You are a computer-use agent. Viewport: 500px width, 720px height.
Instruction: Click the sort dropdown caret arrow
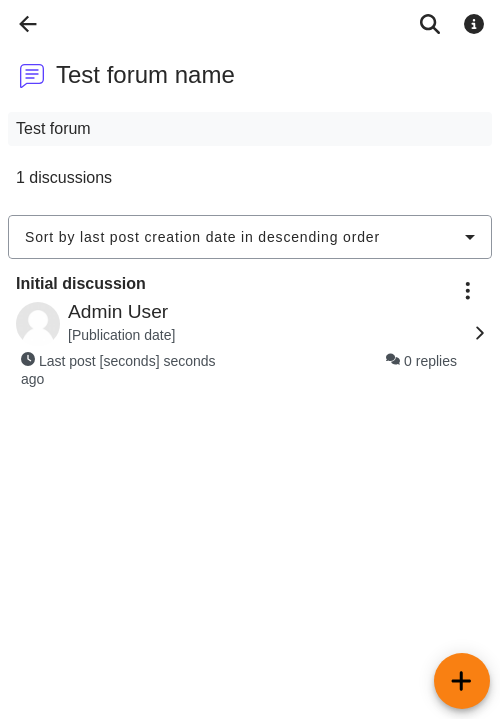470,237
